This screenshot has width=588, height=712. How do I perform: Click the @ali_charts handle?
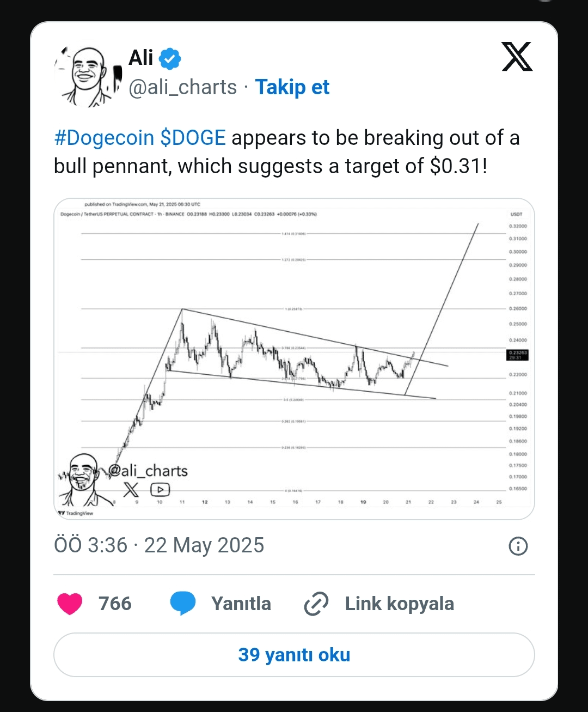click(183, 87)
